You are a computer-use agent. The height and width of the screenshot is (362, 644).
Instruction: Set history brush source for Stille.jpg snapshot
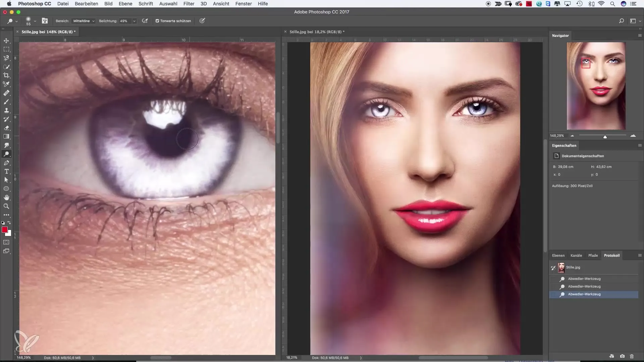553,267
